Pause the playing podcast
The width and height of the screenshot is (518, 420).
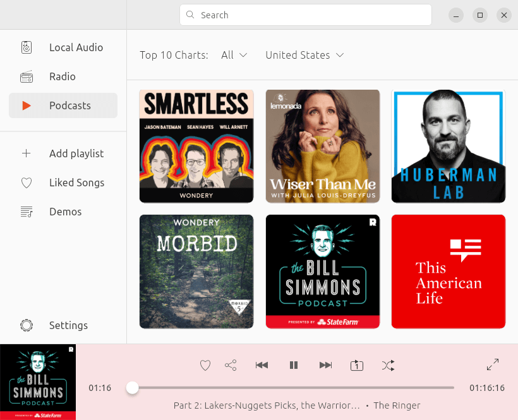pos(294,365)
